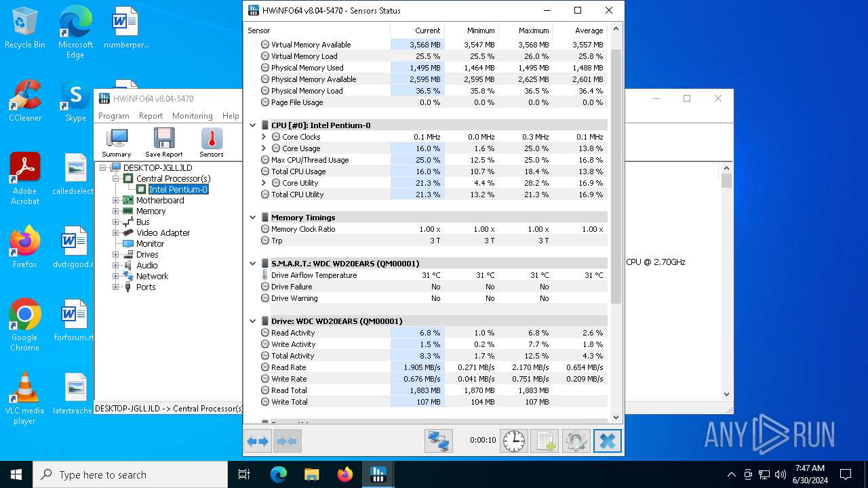868x488 pixels.
Task: Select Audio in the device tree
Action: click(x=146, y=266)
